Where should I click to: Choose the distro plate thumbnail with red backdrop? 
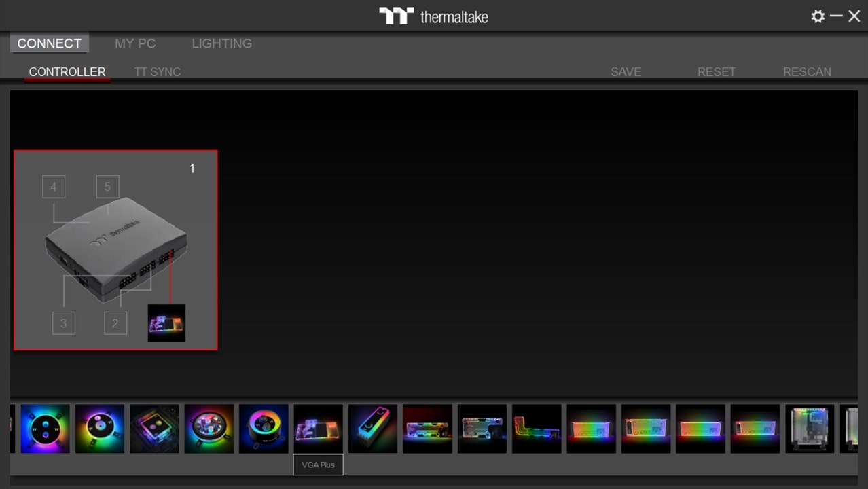pos(427,429)
